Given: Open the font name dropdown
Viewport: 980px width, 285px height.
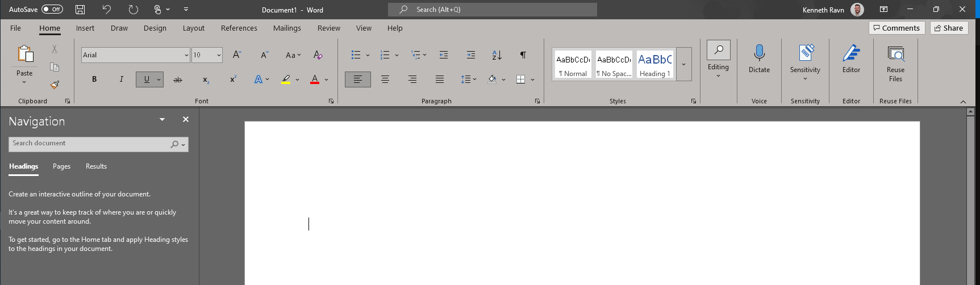Looking at the screenshot, I should pyautogui.click(x=186, y=55).
